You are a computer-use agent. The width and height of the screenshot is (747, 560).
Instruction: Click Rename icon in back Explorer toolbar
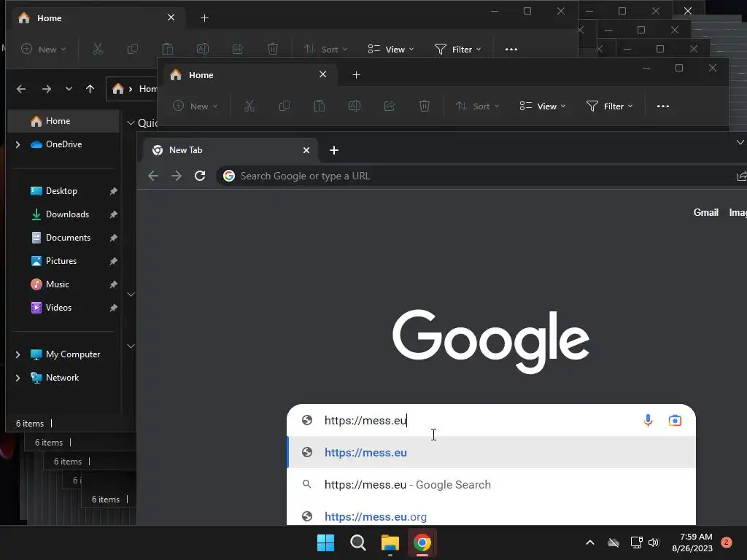coord(203,49)
